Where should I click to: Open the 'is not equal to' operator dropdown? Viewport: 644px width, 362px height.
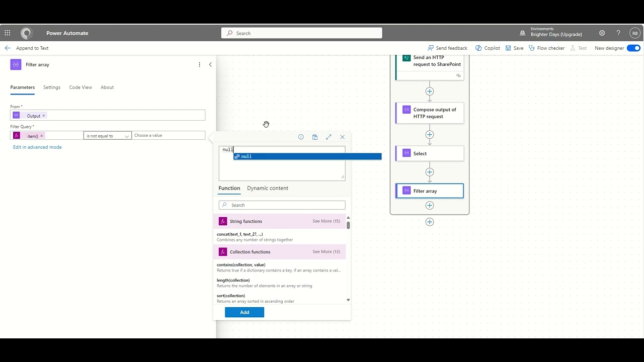coord(108,136)
